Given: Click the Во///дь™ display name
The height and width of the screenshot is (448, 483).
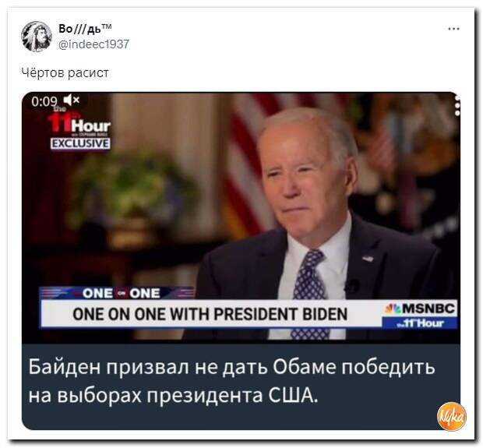Looking at the screenshot, I should pyautogui.click(x=85, y=29).
